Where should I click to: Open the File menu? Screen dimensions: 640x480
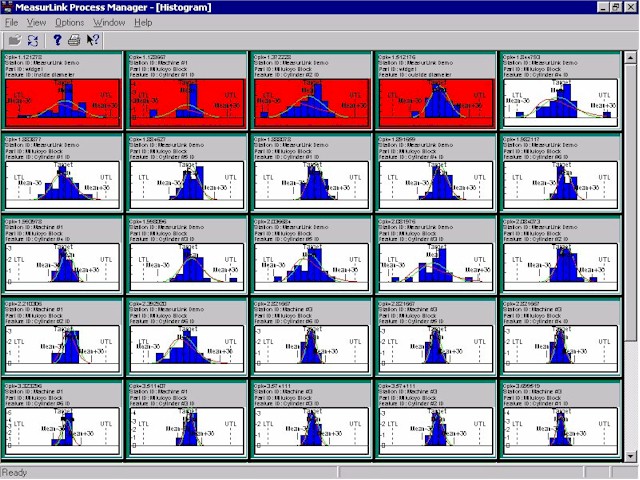[12, 22]
